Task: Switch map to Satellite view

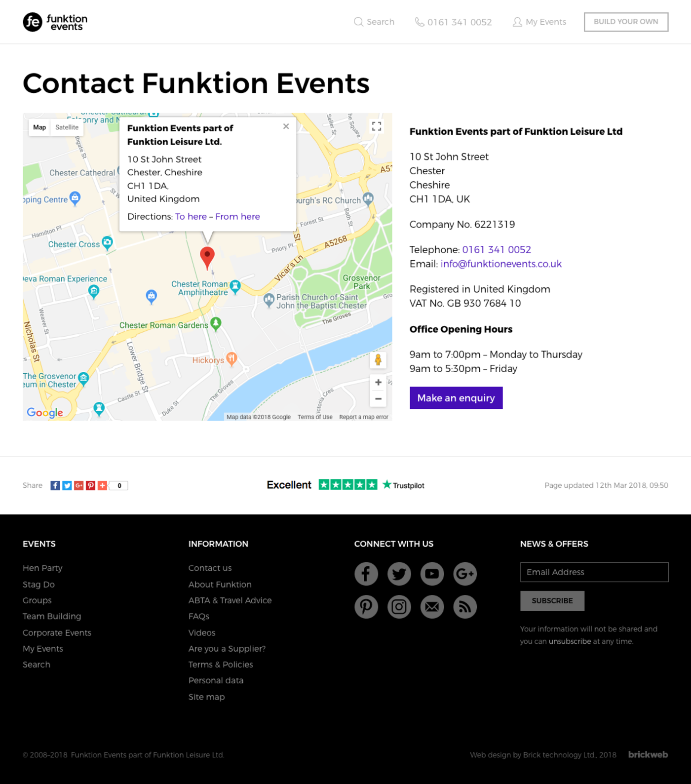Action: coord(67,127)
